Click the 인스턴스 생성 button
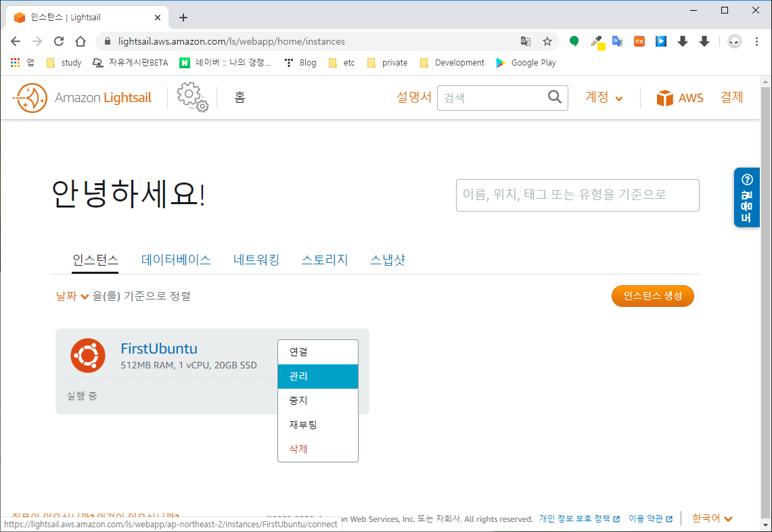 pos(653,296)
